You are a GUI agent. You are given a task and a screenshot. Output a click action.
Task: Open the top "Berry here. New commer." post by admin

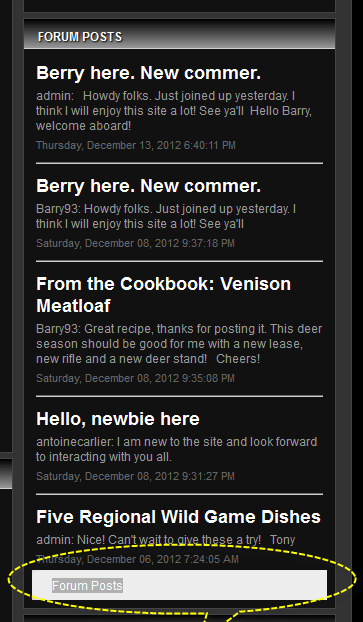[148, 73]
